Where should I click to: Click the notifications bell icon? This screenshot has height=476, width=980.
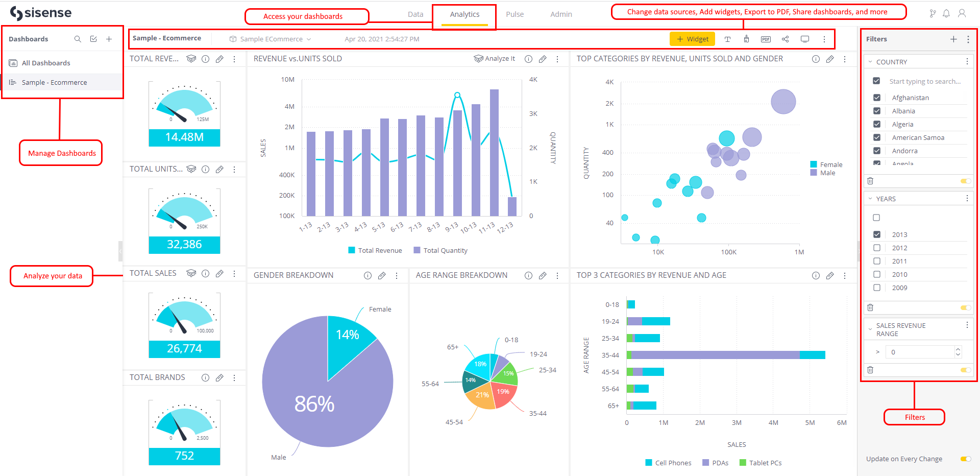[x=946, y=13]
